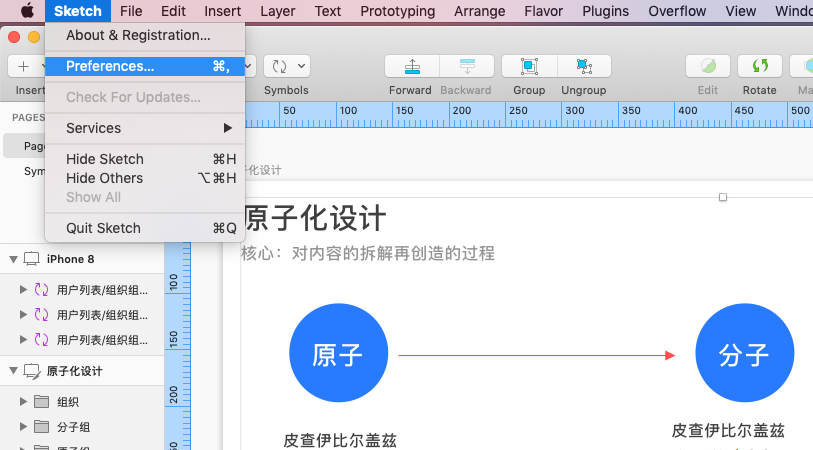This screenshot has height=450, width=813.
Task: Choose Hide Sketch
Action: (145, 159)
